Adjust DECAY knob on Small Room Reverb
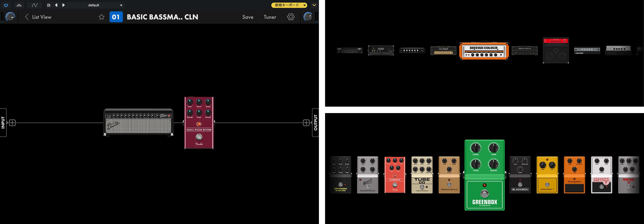Viewport: 644px width, 224px height. 199,102
